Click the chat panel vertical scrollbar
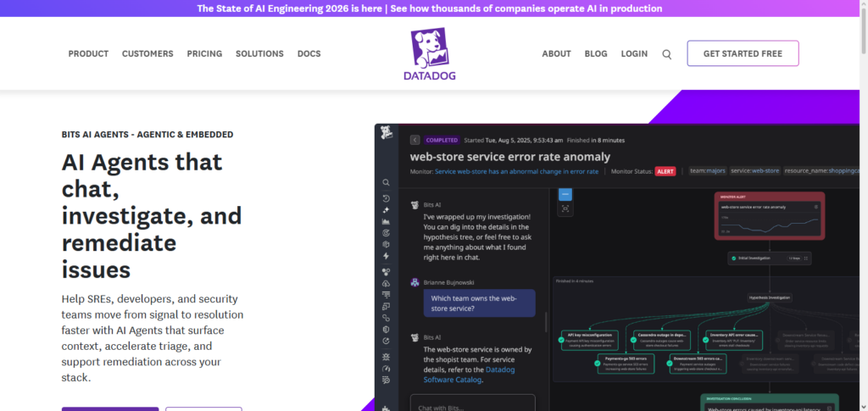This screenshot has height=411, width=868. point(547,322)
